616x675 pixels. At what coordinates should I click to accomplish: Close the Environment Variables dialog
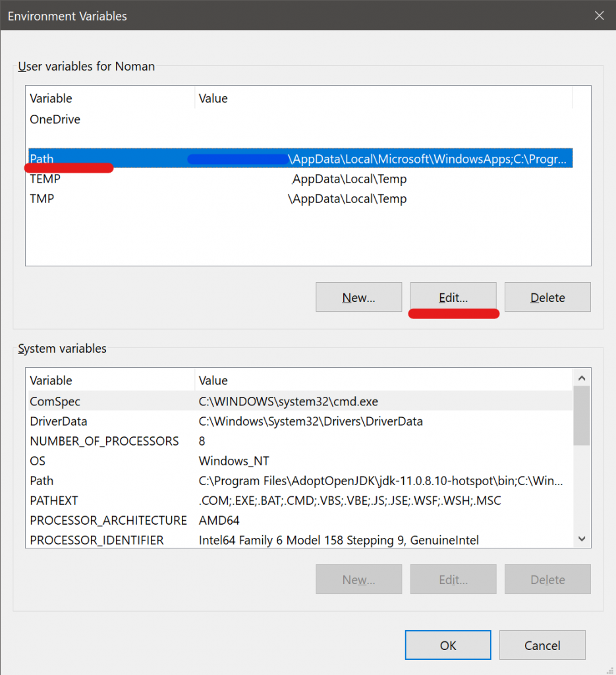click(x=599, y=16)
